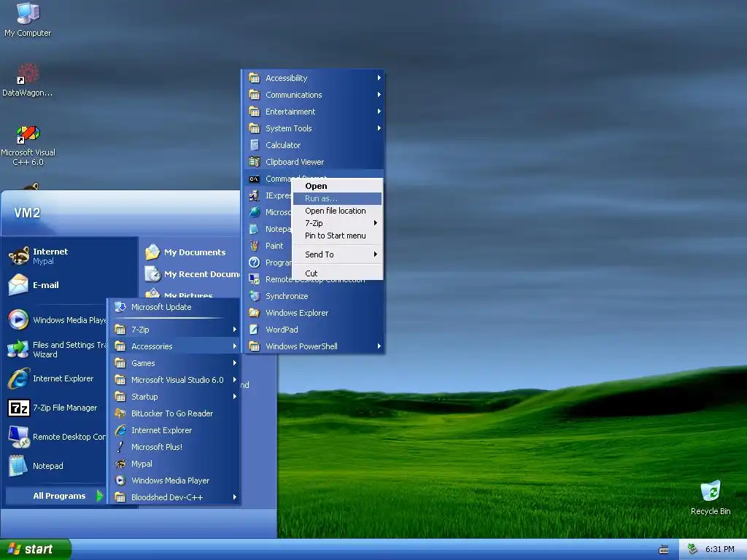
Task: Click the Command Prompt icon
Action: [255, 179]
